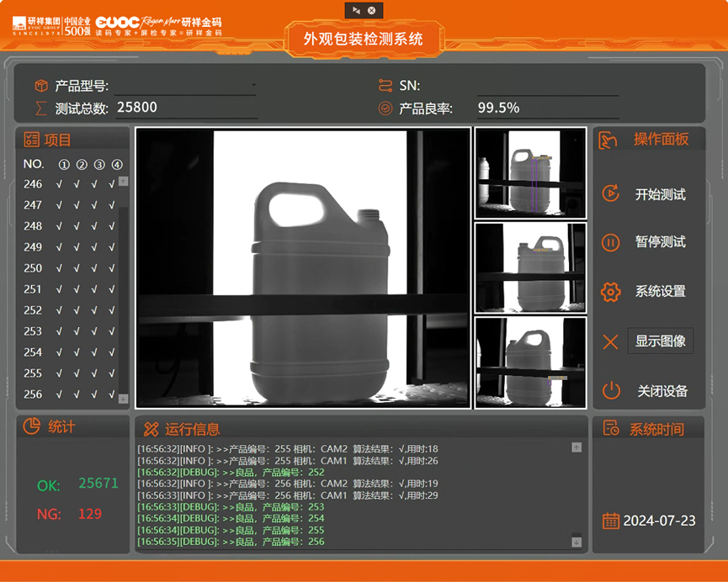Click the pin icon at top center

[x=356, y=10]
